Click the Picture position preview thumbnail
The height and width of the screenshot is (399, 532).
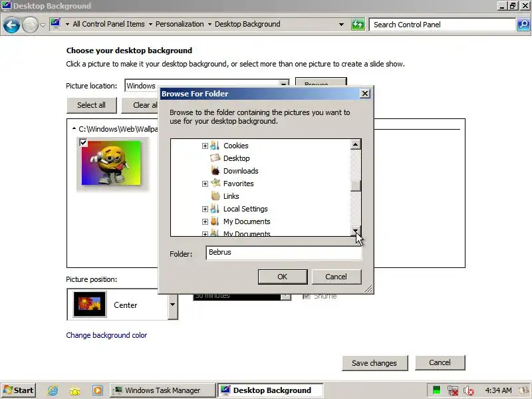(90, 304)
